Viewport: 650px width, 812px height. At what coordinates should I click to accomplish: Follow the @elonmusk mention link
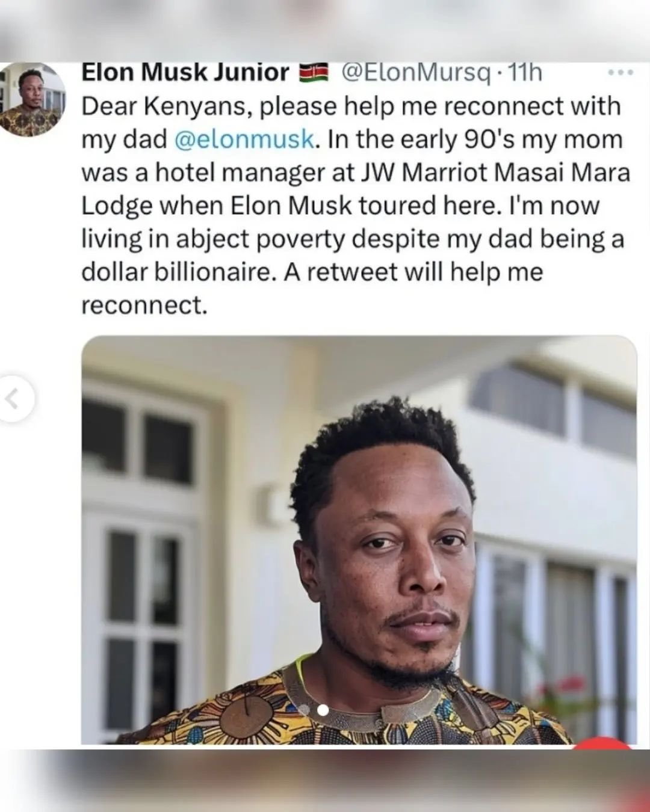click(244, 139)
